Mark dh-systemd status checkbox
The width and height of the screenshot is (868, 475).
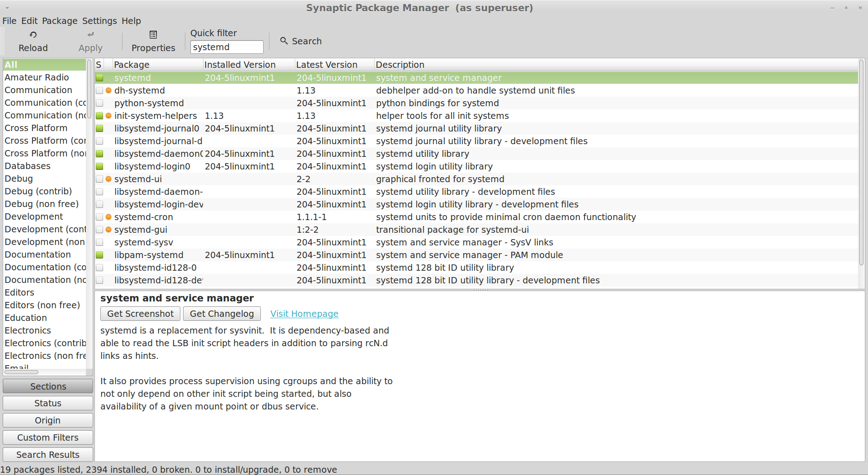point(99,90)
